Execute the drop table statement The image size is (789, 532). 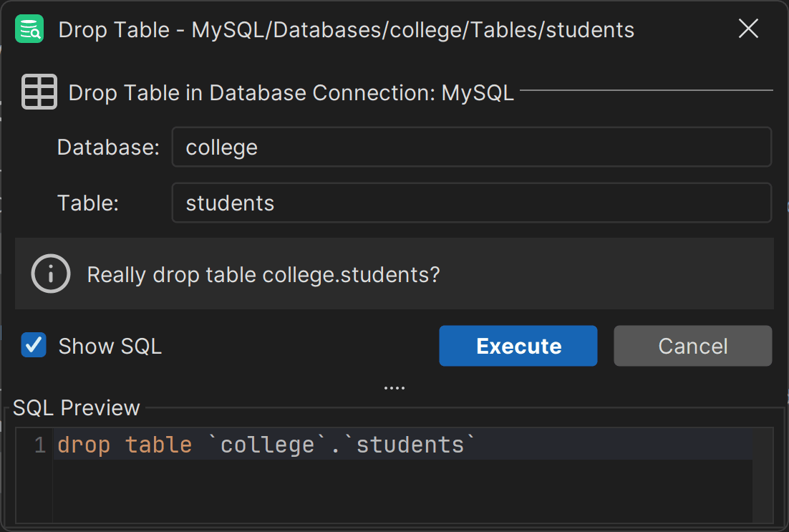[518, 346]
